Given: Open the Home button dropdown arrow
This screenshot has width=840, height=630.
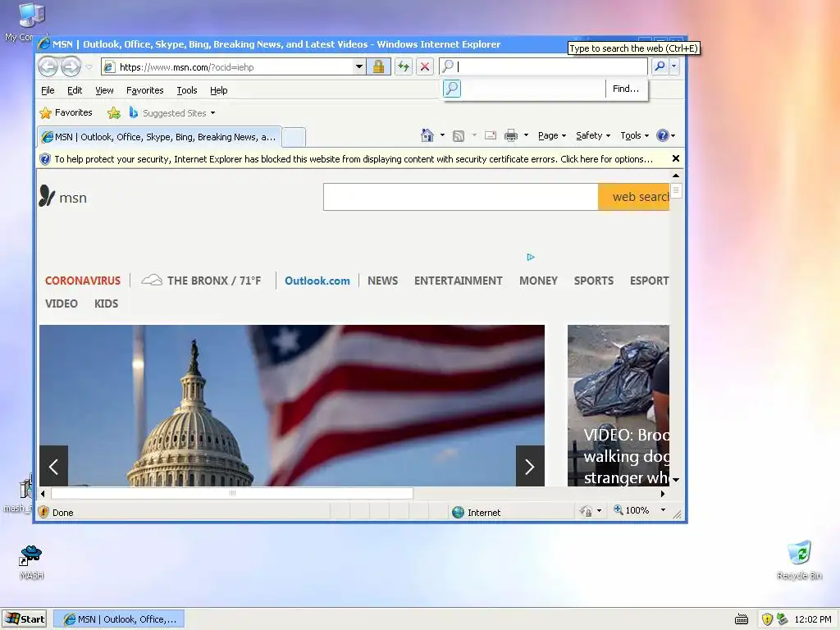Looking at the screenshot, I should click(442, 135).
